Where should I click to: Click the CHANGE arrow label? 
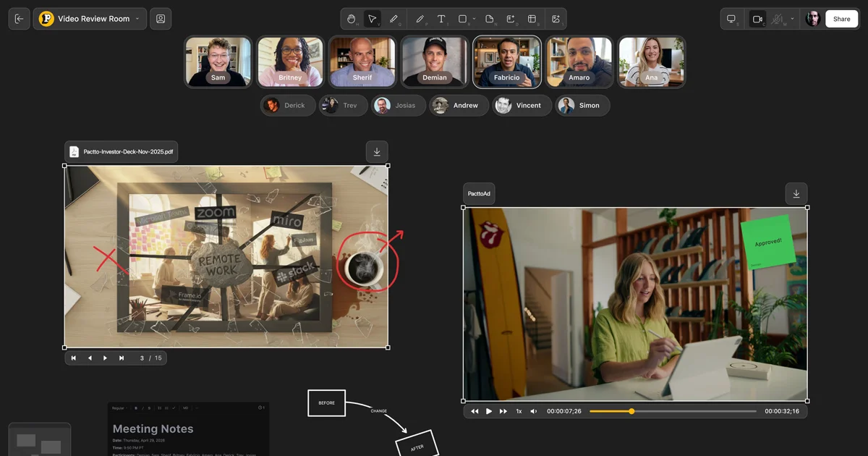tap(379, 411)
